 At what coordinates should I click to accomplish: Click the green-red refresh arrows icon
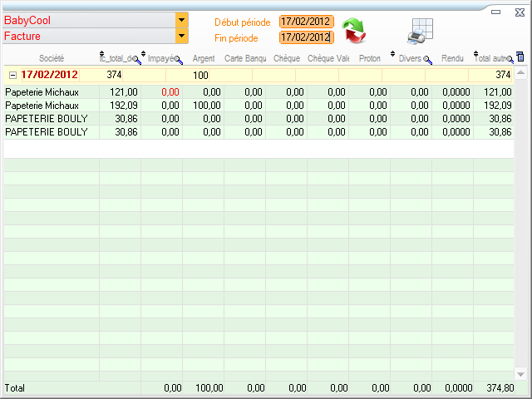point(354,30)
